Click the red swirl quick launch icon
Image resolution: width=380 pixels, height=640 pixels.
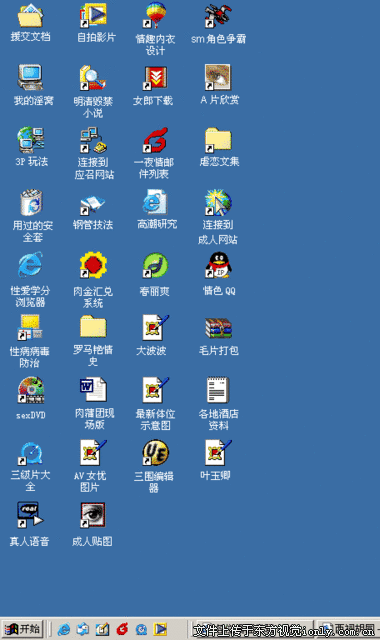122,629
